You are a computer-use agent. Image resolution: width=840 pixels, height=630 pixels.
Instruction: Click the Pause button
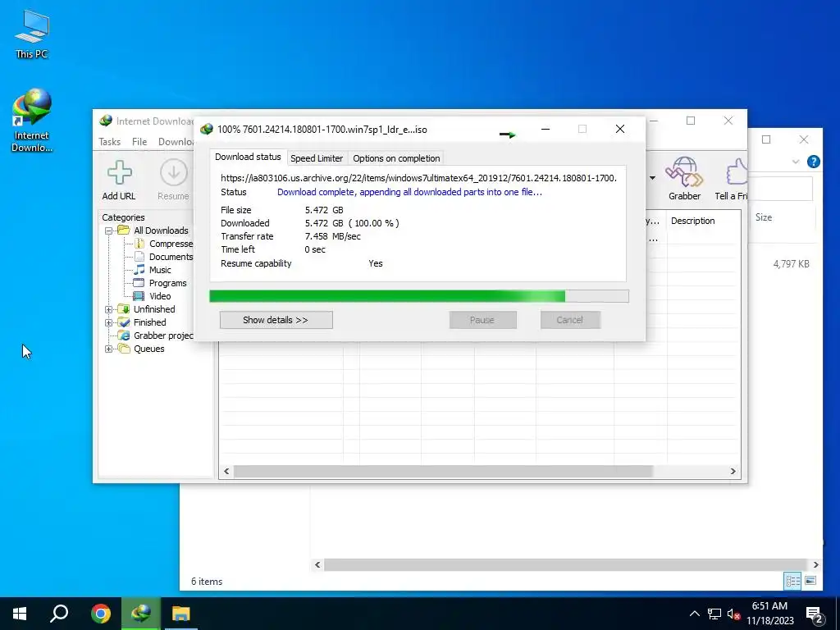tap(482, 320)
